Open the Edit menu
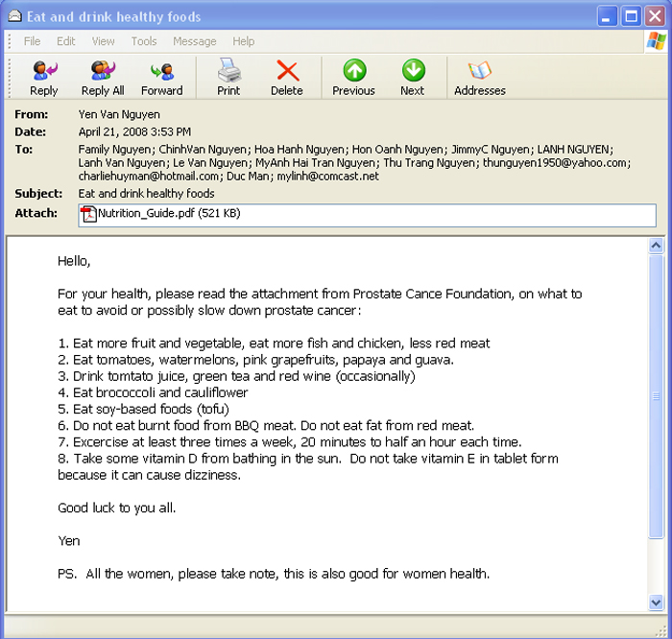 (66, 41)
